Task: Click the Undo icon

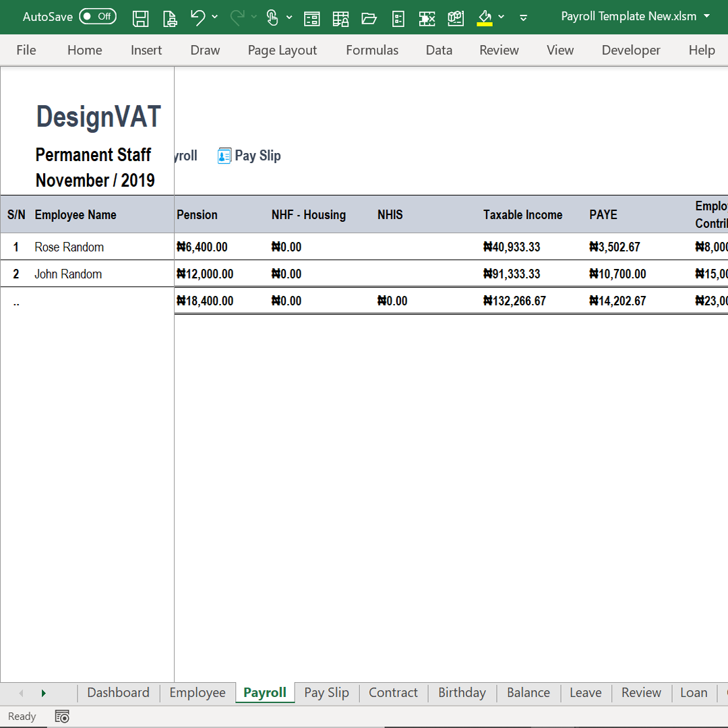Action: coord(199,18)
